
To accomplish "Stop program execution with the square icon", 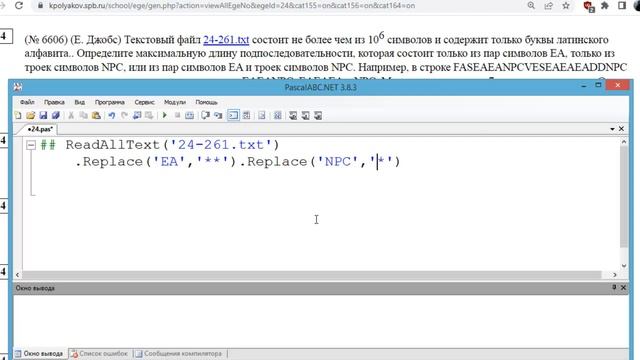I will [x=177, y=116].
